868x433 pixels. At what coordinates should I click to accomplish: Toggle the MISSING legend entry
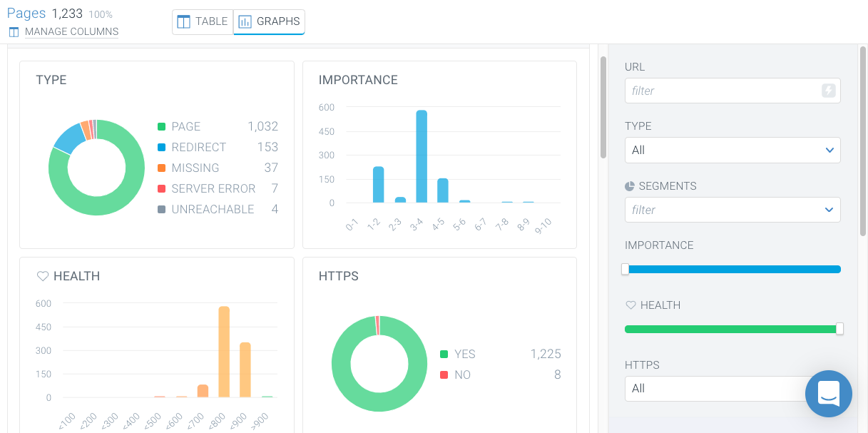coord(218,168)
